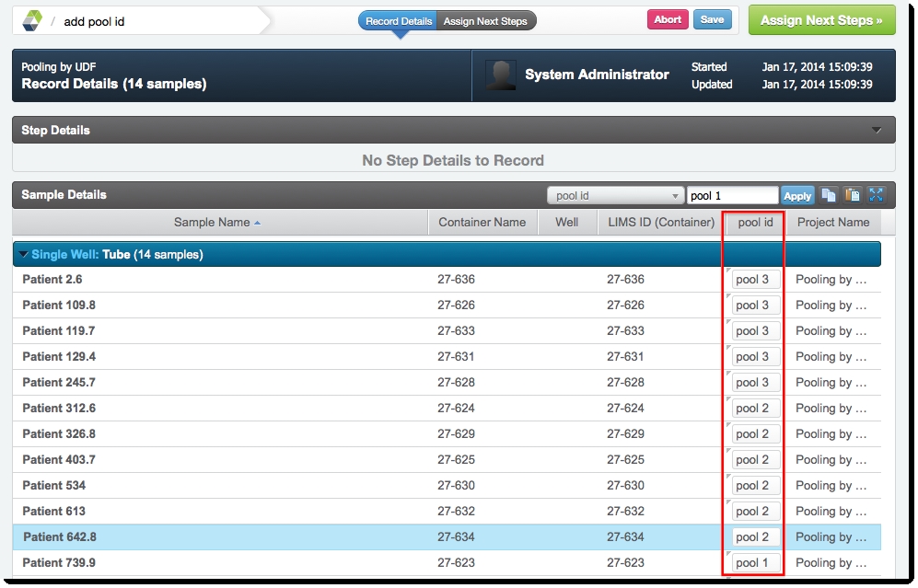Edit the pool id field for Patient 739.9
The width and height of the screenshot is (918, 588).
pos(755,563)
